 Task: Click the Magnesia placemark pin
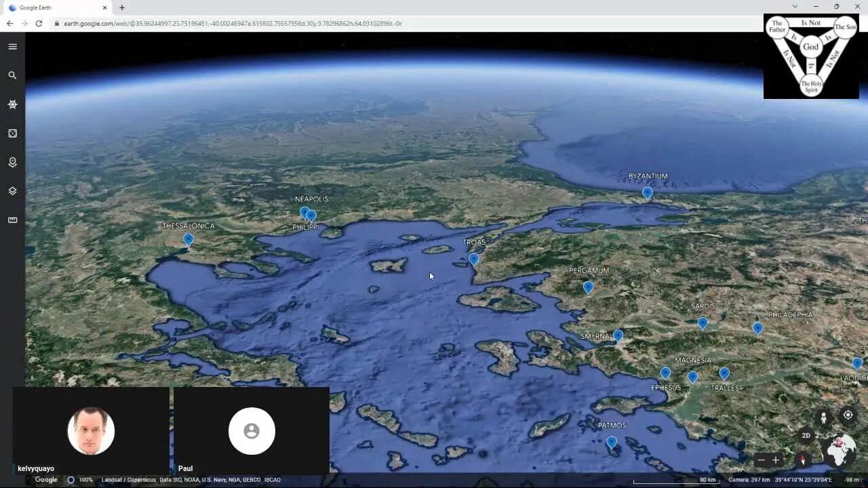coord(692,377)
